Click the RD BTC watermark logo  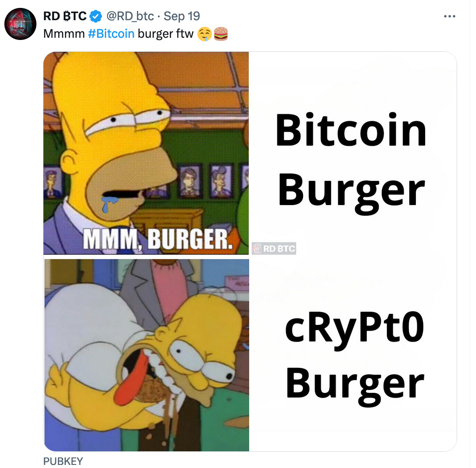(x=274, y=248)
